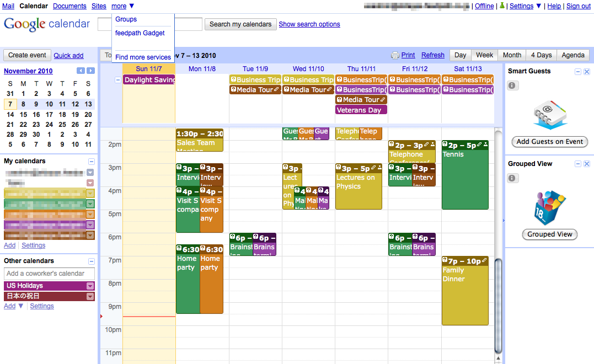Refresh the calendar
594x364 pixels.
point(432,55)
